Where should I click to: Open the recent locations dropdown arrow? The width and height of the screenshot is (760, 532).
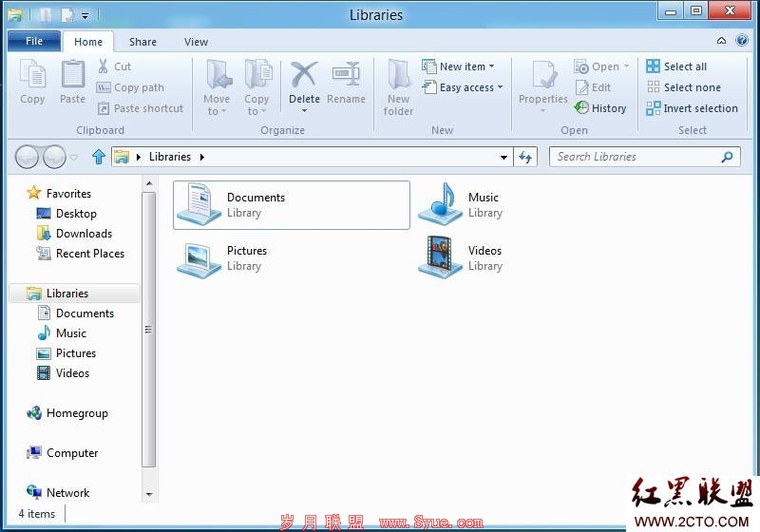tap(74, 157)
